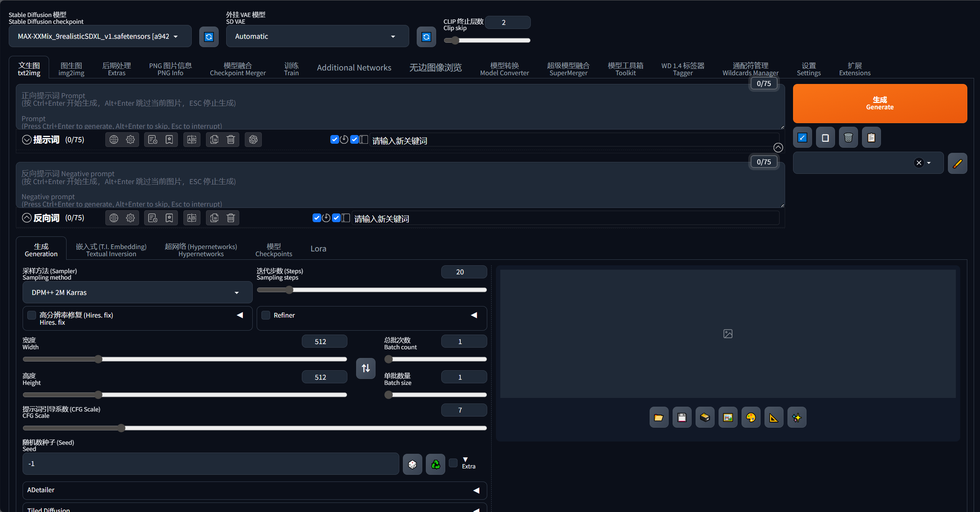
Task: Enable the Refiner checkbox
Action: click(x=266, y=315)
